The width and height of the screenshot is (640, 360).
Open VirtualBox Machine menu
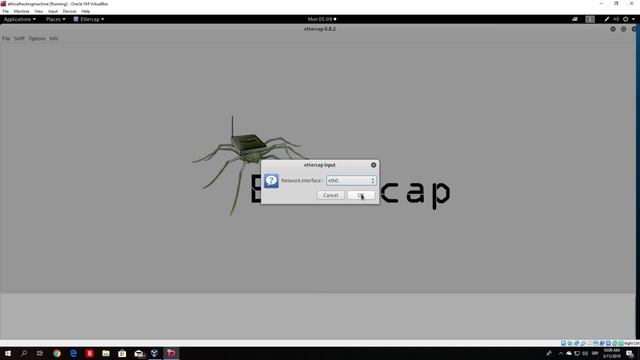click(x=21, y=11)
